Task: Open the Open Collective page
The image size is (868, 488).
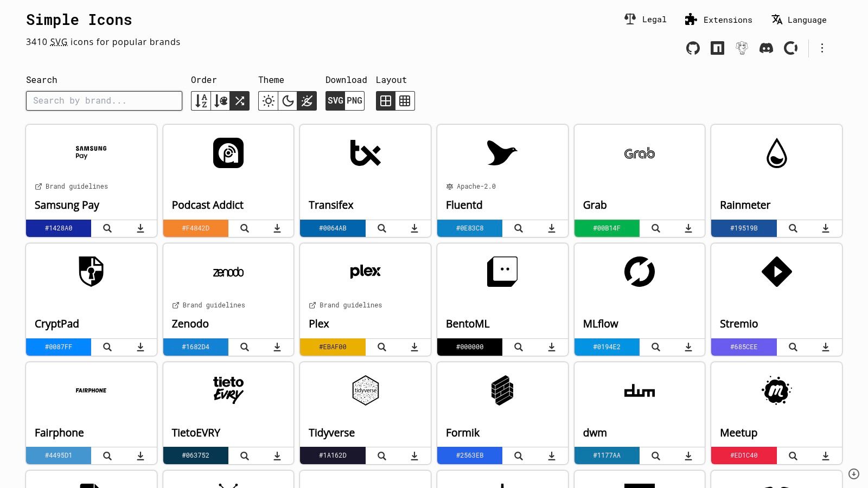Action: pyautogui.click(x=790, y=48)
